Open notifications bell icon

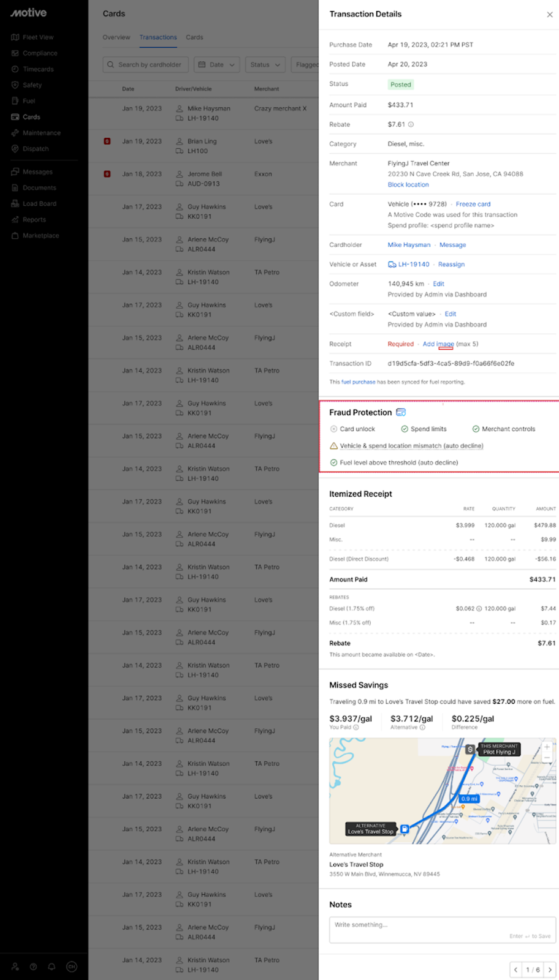click(51, 967)
